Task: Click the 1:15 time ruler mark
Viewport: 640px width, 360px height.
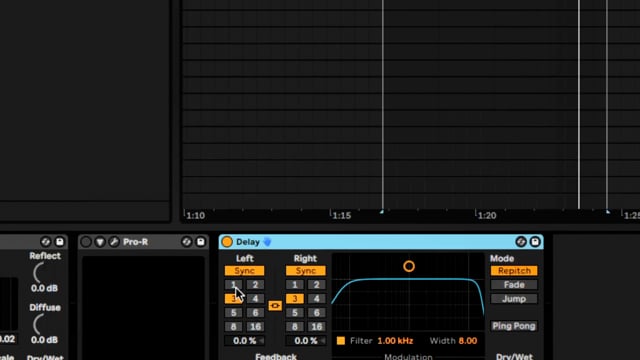Action: click(341, 216)
